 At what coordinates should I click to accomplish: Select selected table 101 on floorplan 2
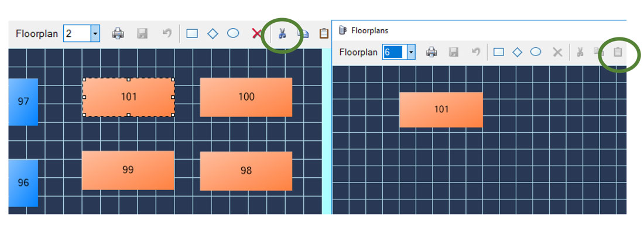[x=129, y=97]
